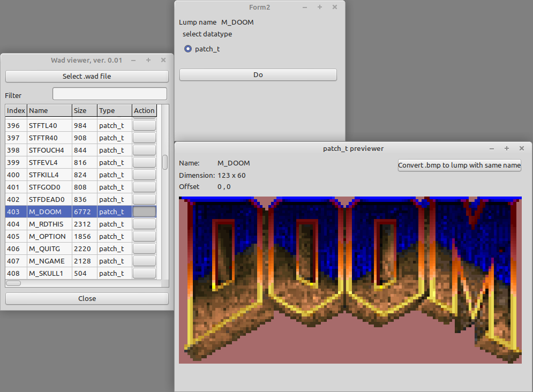The image size is (533, 392).
Task: Select the STFOUCH4 name cell
Action: (x=50, y=150)
